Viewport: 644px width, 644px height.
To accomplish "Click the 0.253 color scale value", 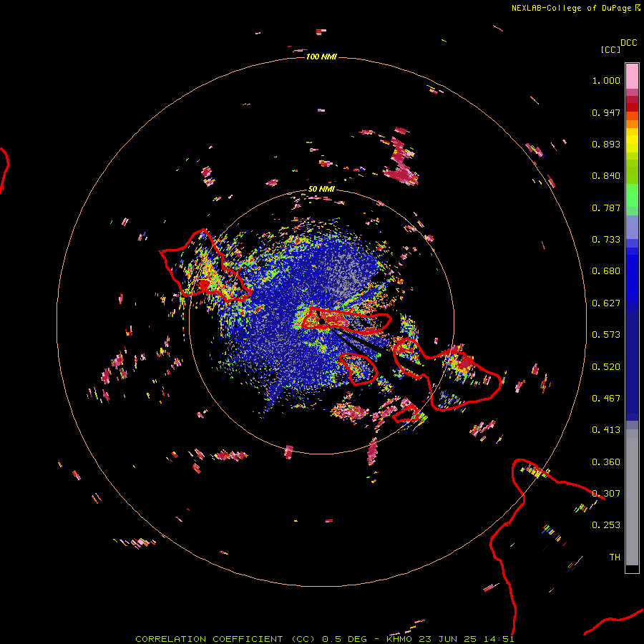I will click(x=606, y=525).
